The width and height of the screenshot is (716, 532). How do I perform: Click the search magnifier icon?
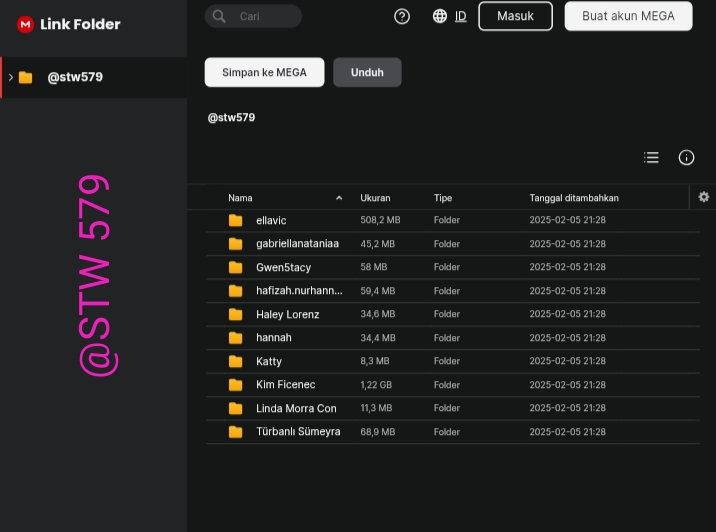pyautogui.click(x=219, y=16)
